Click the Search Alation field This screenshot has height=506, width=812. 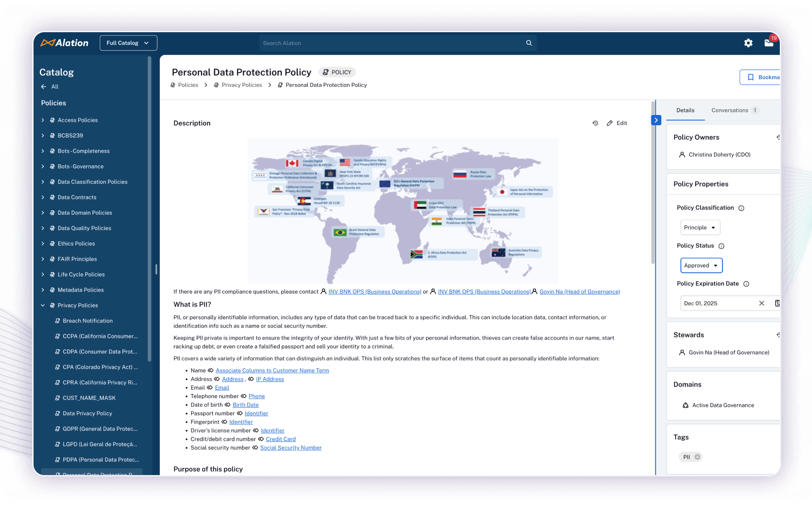(x=397, y=43)
